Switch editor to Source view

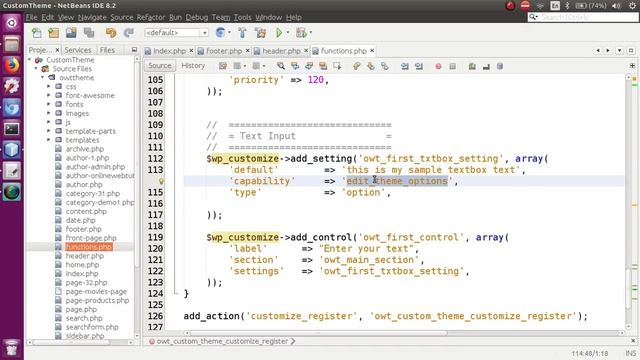click(160, 66)
